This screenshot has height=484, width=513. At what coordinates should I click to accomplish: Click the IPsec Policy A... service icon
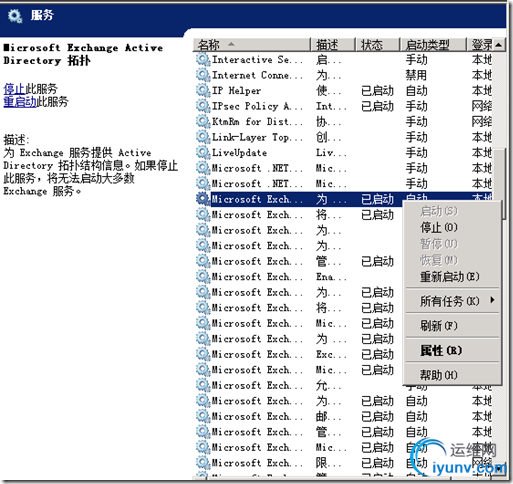[x=203, y=106]
